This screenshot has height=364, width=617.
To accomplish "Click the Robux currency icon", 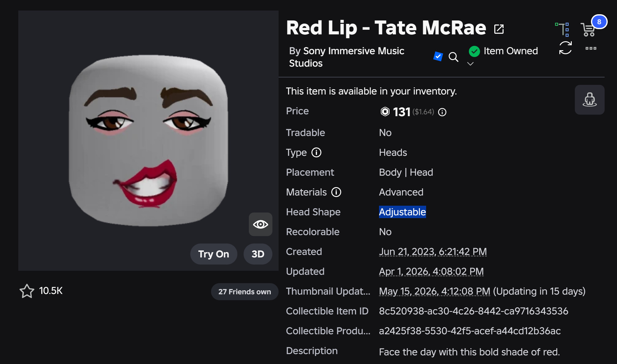I will click(385, 112).
